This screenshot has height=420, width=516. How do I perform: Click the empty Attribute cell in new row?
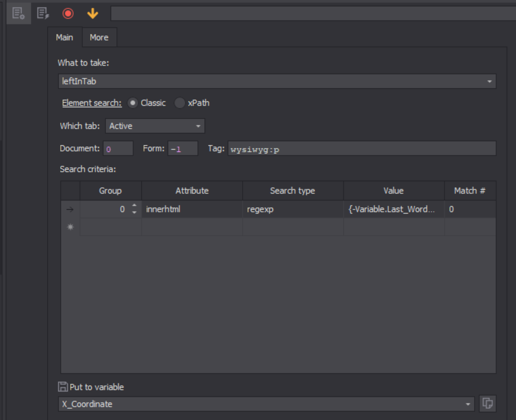[192, 227]
